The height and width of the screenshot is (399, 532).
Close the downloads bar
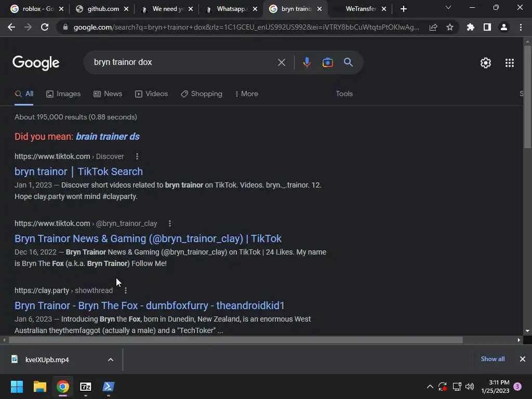pos(523,359)
